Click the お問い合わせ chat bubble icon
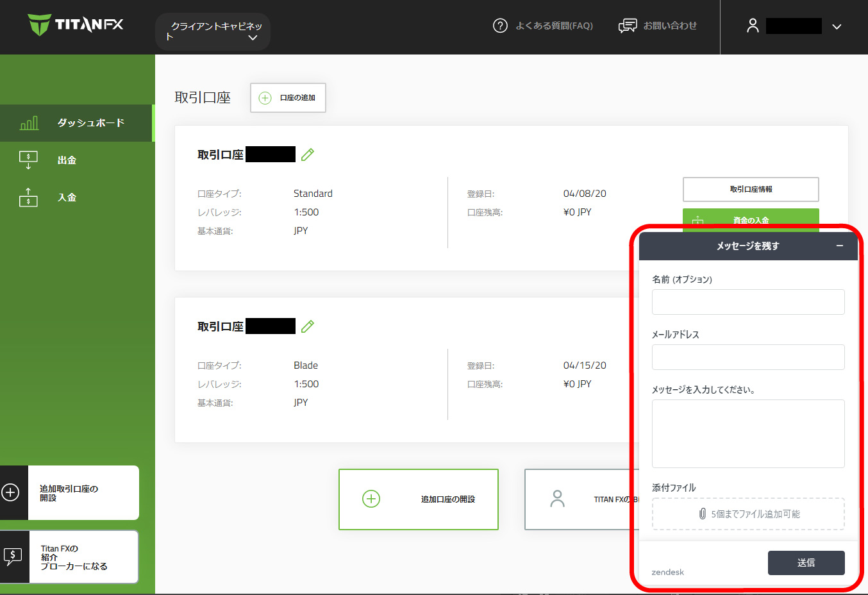The image size is (868, 595). [x=628, y=26]
